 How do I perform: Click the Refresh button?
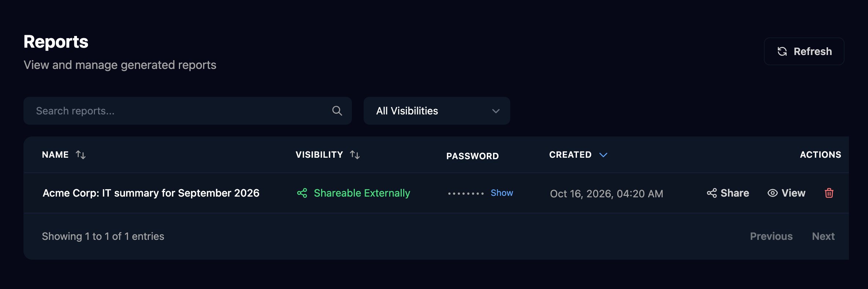click(804, 51)
